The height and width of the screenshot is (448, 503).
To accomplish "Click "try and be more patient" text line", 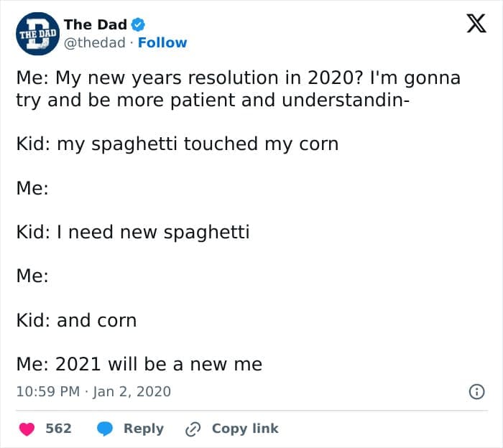I will pos(213,99).
